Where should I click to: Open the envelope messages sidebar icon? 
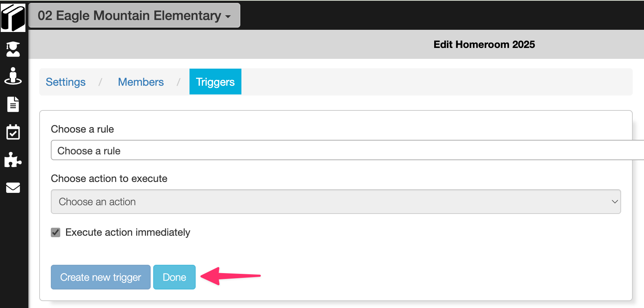[13, 187]
